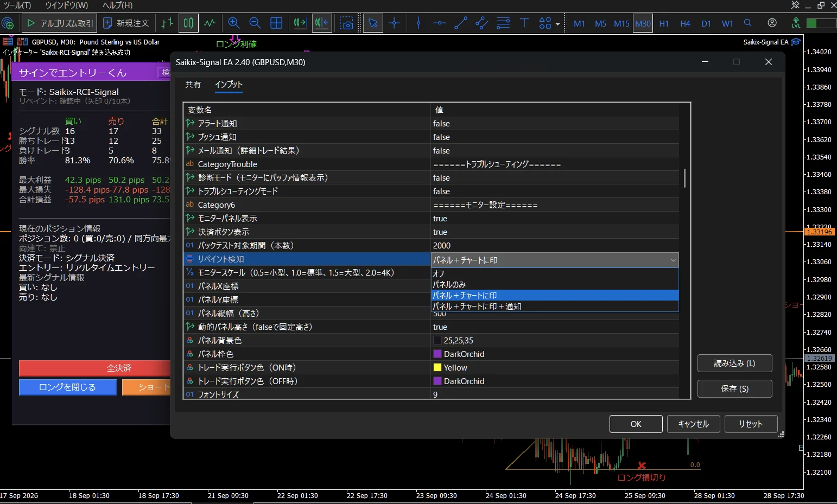Image resolution: width=837 pixels, height=504 pixels.
Task: Switch chart to line chart style
Action: tap(210, 23)
